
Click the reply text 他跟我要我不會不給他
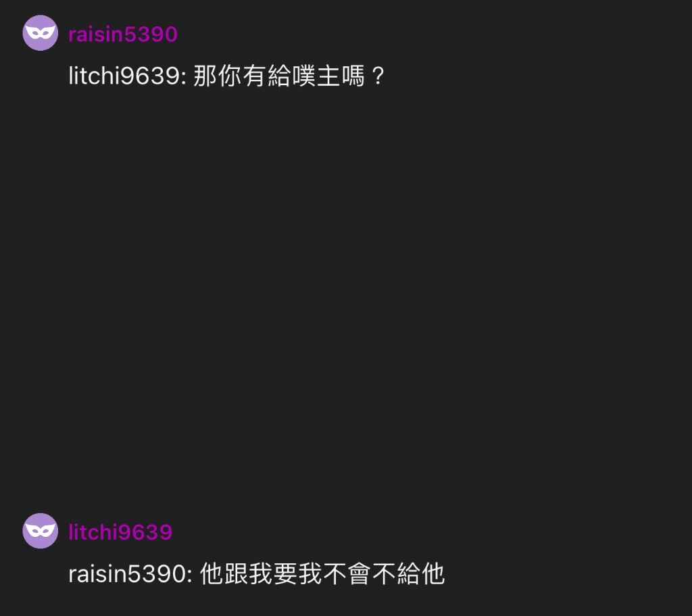point(322,574)
